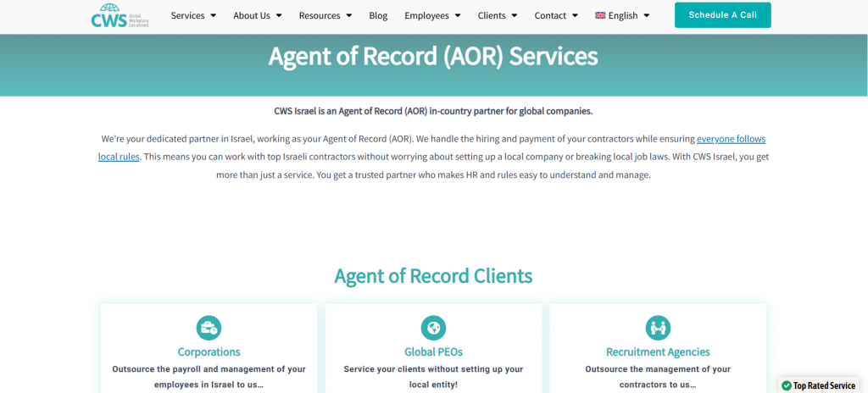Open the Services menu item
The image size is (868, 393).
click(x=187, y=15)
